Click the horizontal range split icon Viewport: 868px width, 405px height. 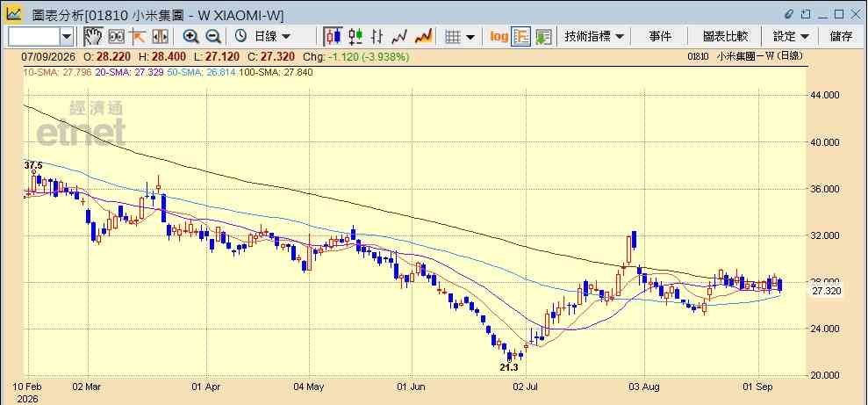pos(160,37)
